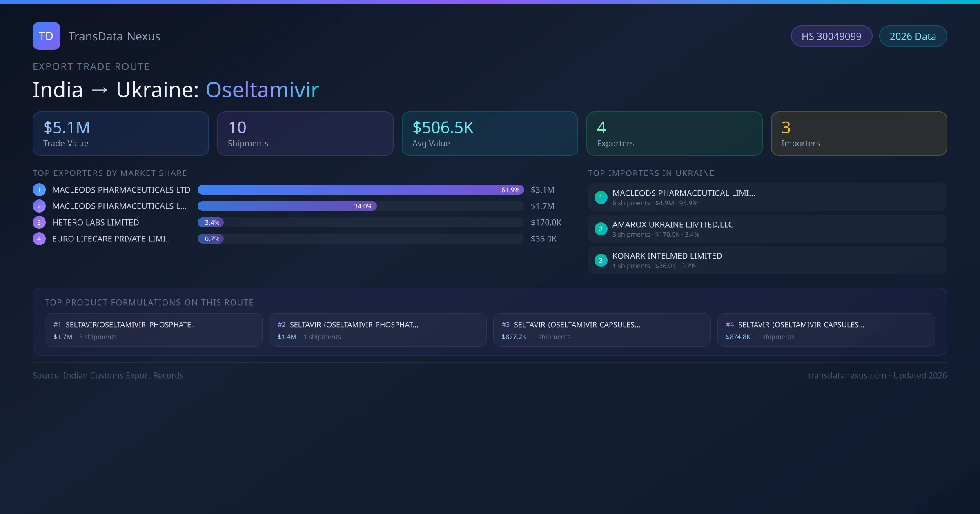Click the TD logo icon
The height and width of the screenshot is (514, 980).
point(46,36)
